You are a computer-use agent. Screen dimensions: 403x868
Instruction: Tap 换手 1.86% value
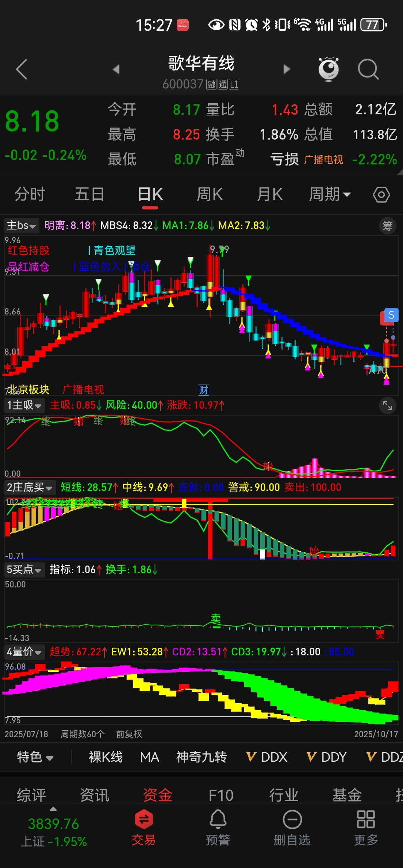[x=279, y=134]
